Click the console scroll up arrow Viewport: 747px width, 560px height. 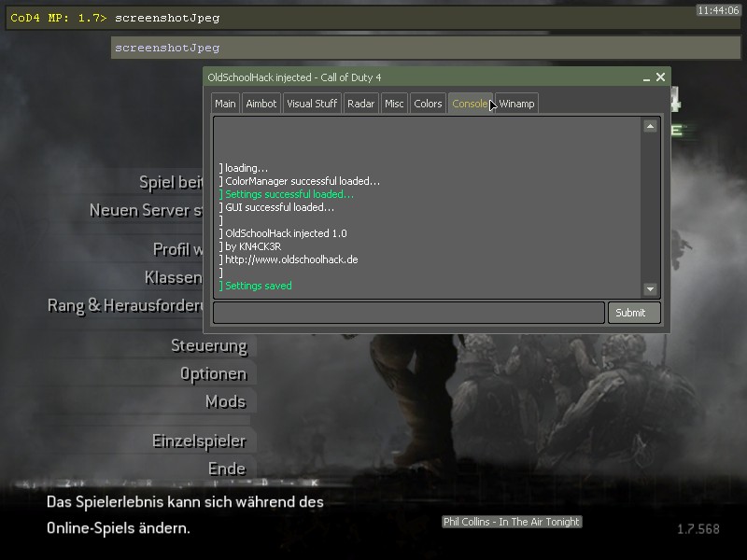tap(650, 126)
